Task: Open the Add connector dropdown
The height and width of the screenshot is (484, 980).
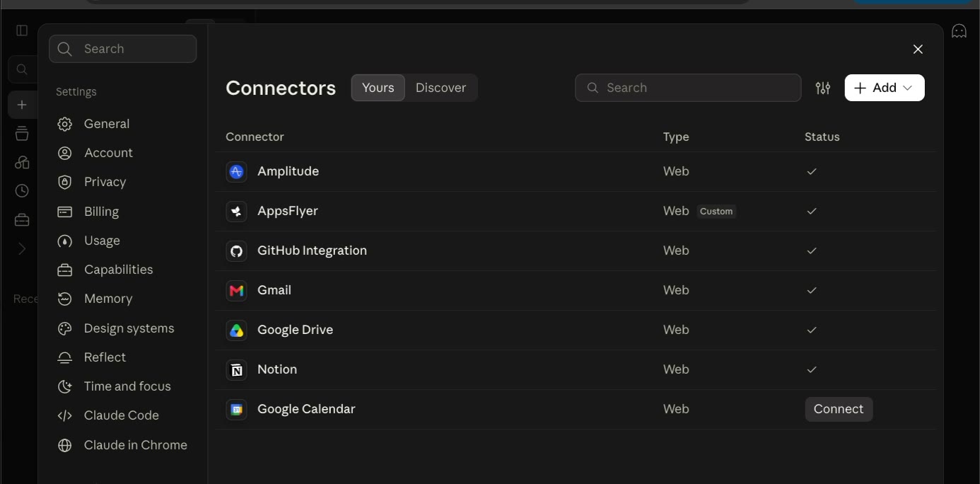Action: click(x=885, y=88)
